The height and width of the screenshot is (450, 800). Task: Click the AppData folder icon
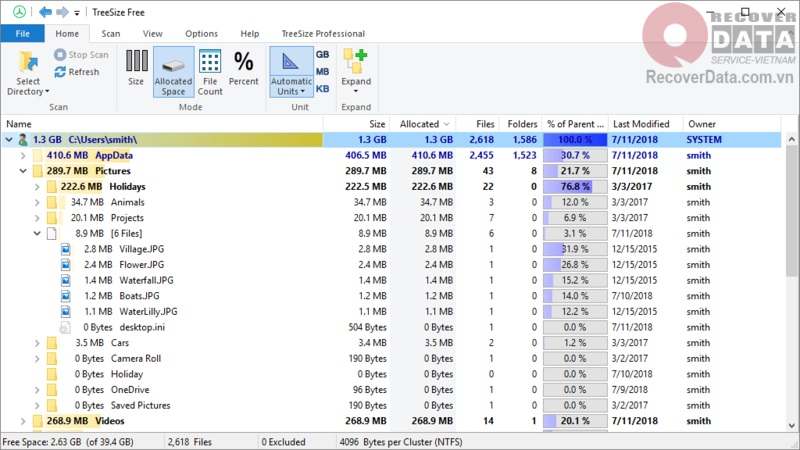point(37,155)
